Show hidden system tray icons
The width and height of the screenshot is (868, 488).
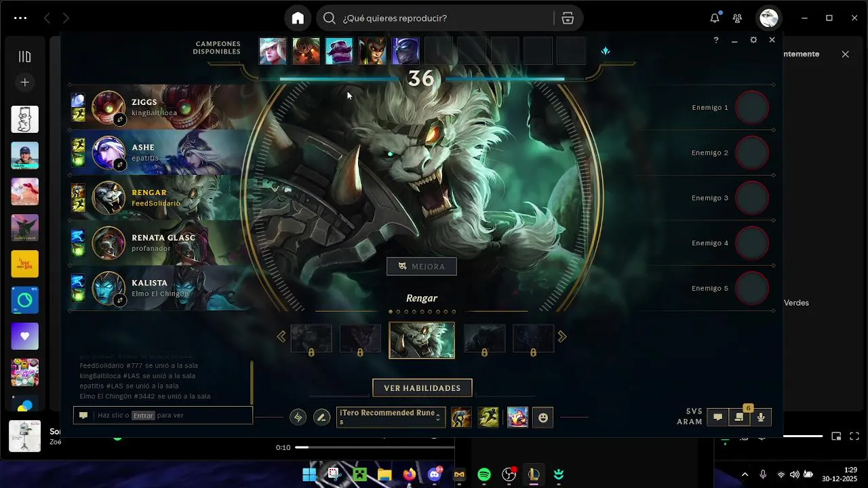click(745, 474)
